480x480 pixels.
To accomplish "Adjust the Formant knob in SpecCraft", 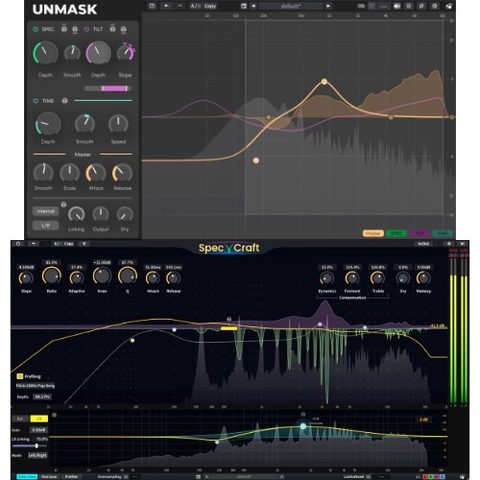I will 352,278.
